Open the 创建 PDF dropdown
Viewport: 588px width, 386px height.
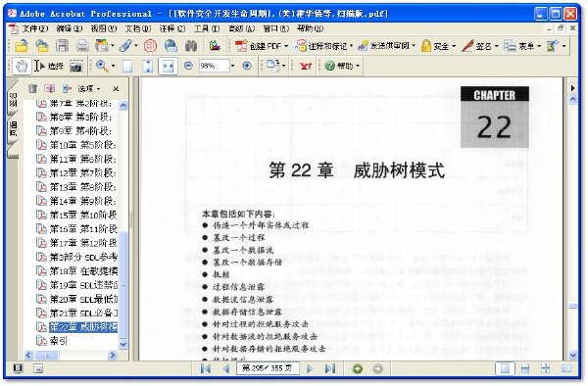(x=262, y=46)
